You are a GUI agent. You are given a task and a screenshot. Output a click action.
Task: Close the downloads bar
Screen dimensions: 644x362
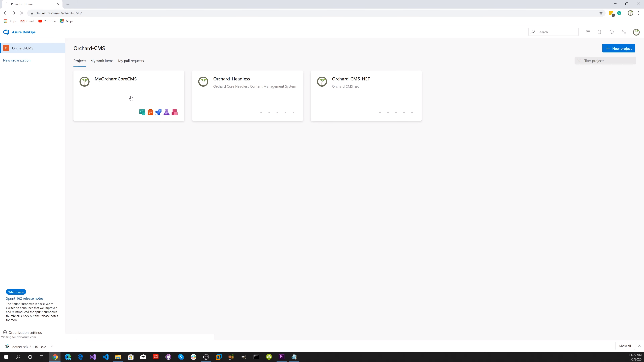coord(639,346)
